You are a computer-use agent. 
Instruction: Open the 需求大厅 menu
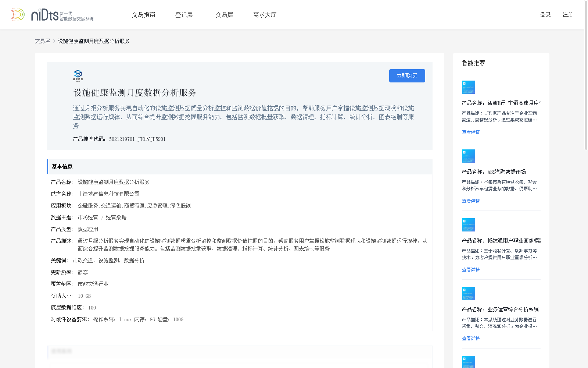coord(265,15)
